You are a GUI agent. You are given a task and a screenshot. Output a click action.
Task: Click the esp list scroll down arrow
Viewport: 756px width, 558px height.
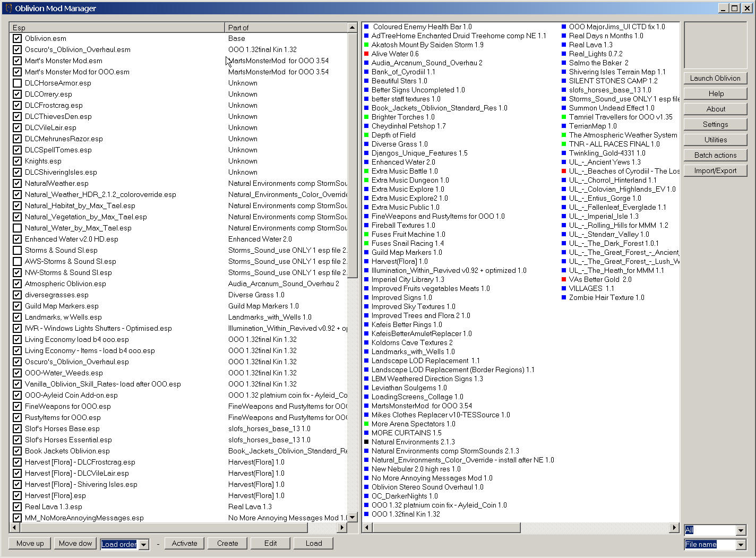coord(352,517)
